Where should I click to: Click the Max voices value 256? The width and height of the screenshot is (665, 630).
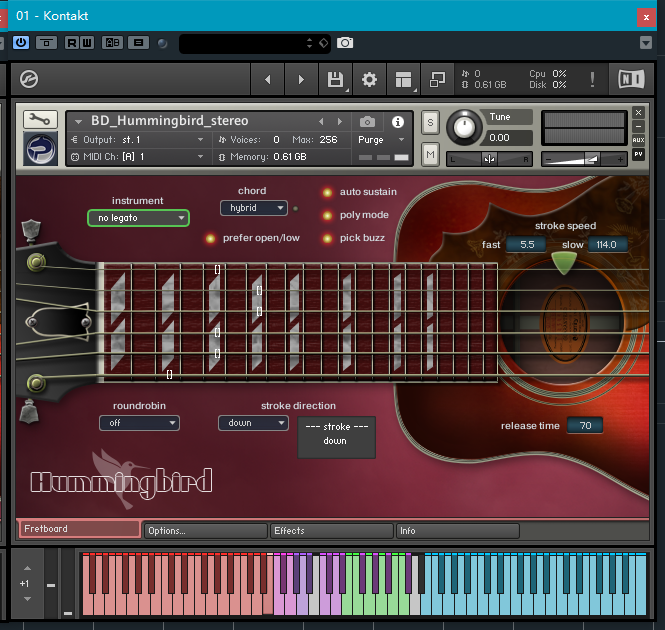tap(328, 140)
